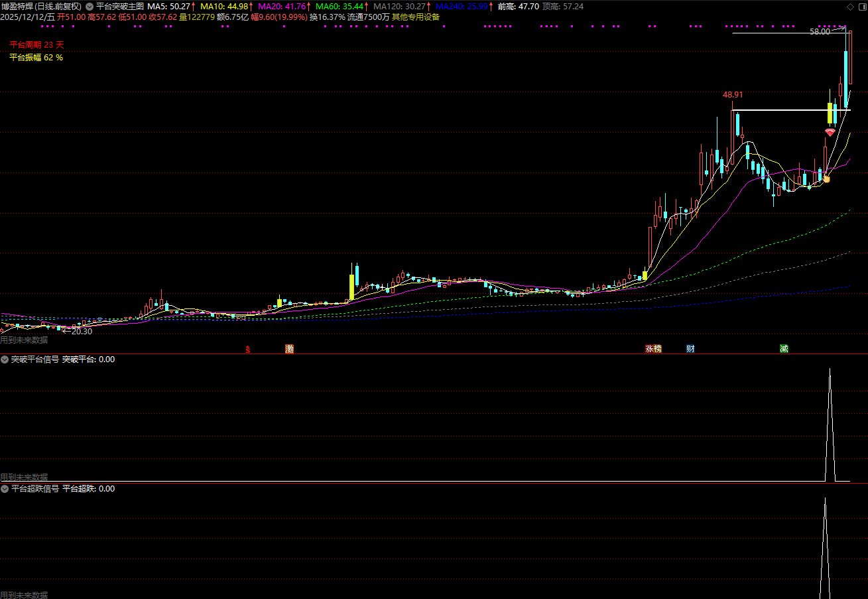Click the 涨停 event marker icon
This screenshot has height=599, width=868.
pyautogui.click(x=653, y=349)
